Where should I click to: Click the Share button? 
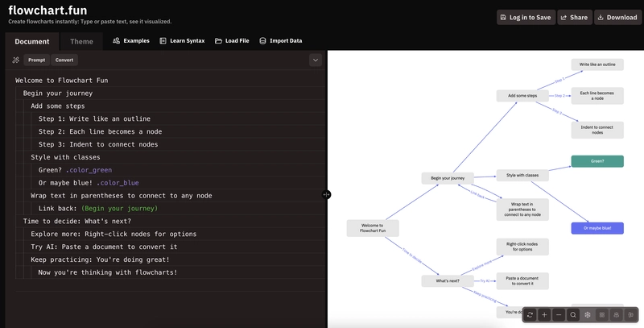[575, 17]
